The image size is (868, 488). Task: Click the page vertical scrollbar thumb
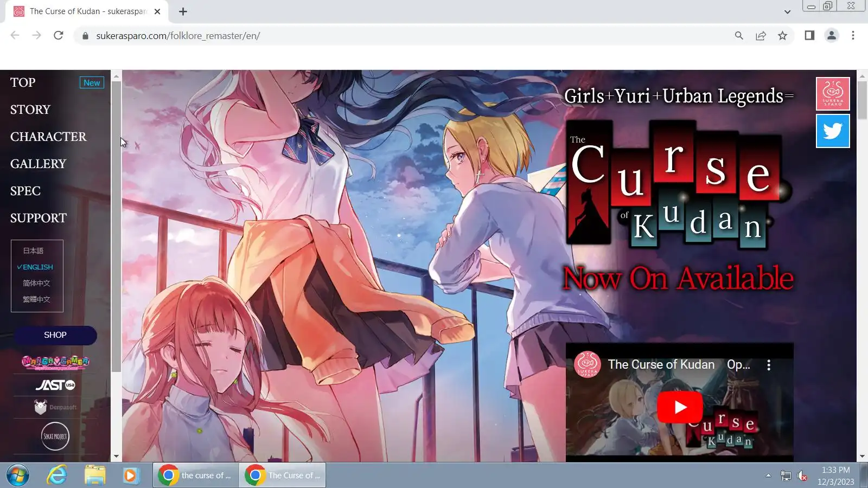point(862,101)
